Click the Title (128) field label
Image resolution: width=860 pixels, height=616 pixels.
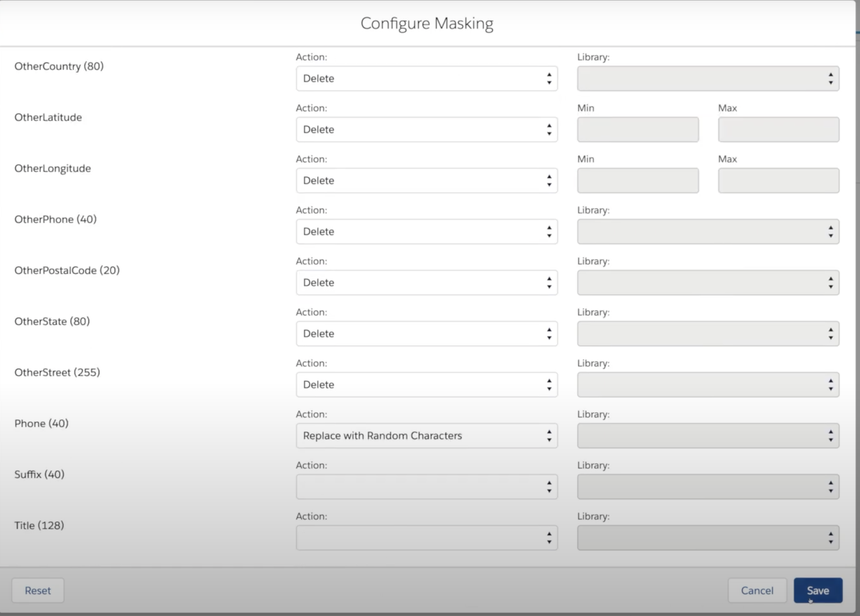[39, 525]
